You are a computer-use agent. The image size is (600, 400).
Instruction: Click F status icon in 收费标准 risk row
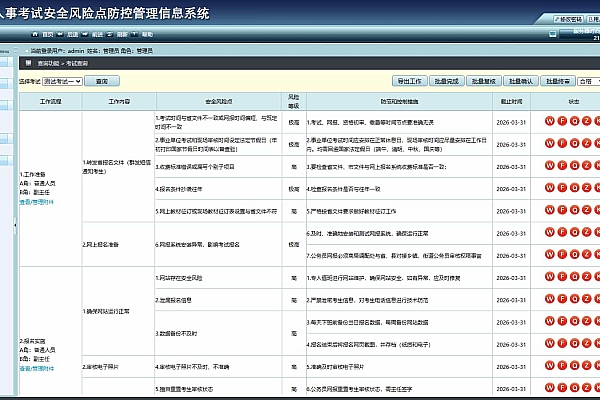(562, 166)
